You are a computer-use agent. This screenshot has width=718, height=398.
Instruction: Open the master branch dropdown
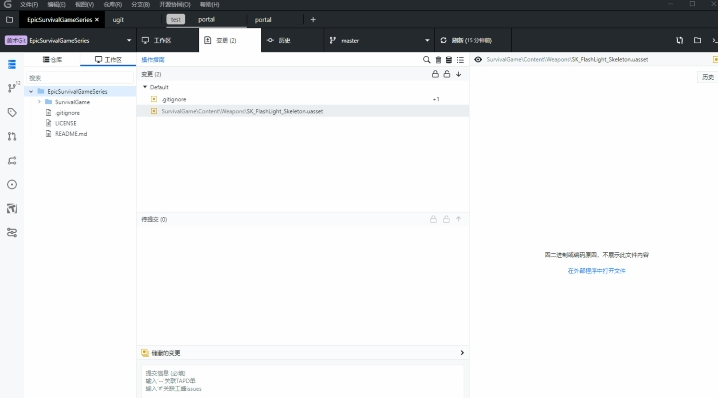pos(380,40)
